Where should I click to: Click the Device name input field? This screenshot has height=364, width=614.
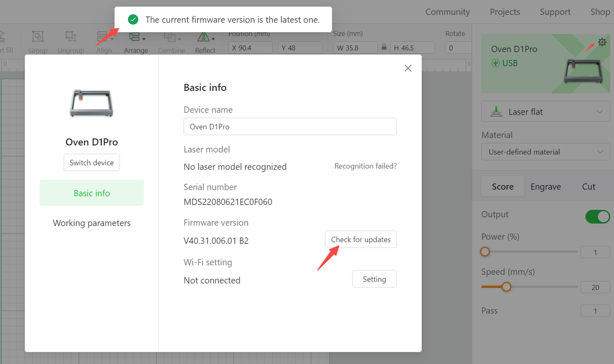290,127
